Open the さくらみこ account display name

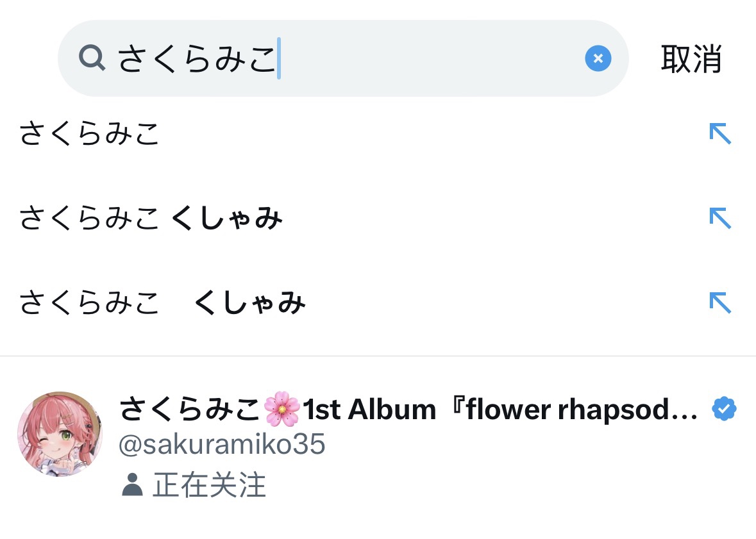189,409
